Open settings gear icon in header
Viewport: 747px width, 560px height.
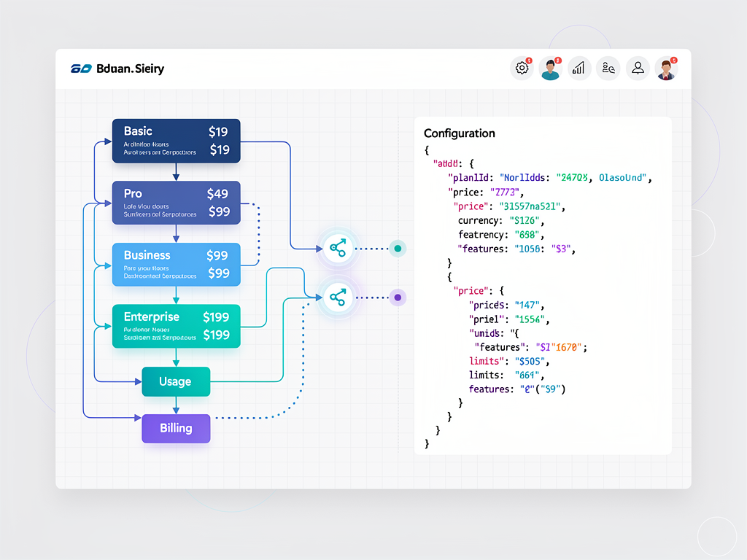(522, 68)
